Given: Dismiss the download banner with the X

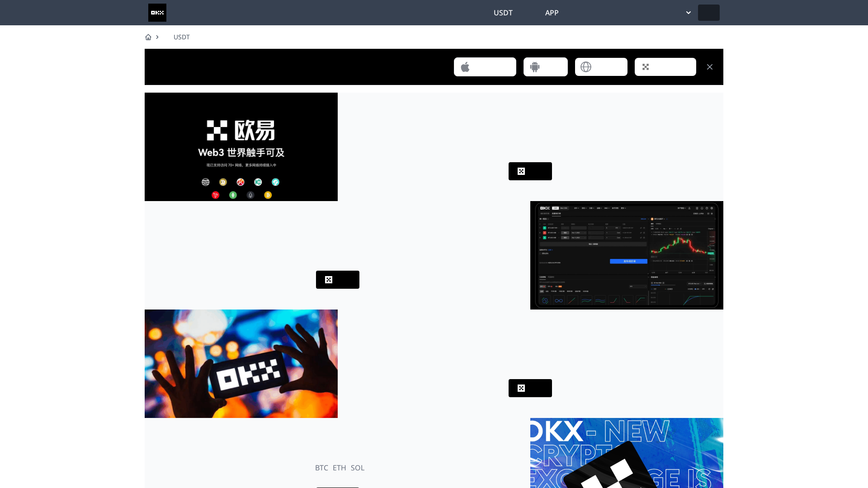Looking at the screenshot, I should [710, 66].
